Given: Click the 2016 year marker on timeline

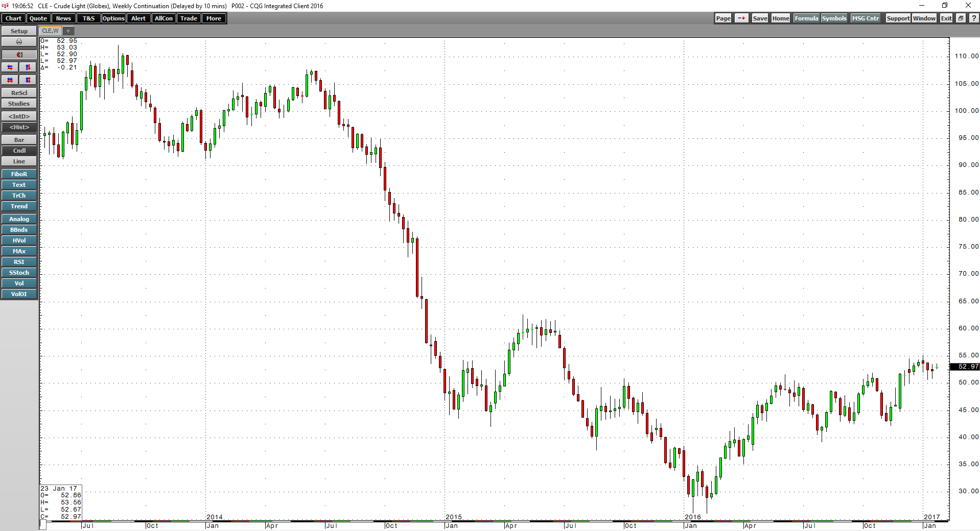Looking at the screenshot, I should (692, 517).
